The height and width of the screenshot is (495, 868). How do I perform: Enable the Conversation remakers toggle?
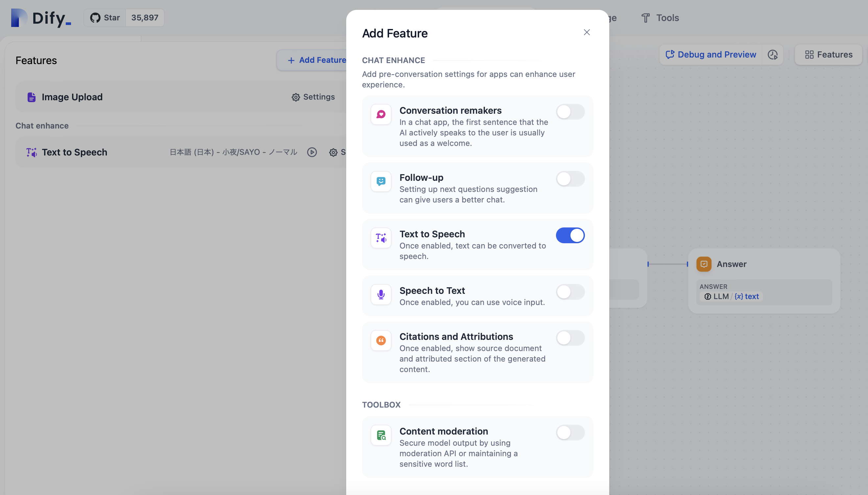570,112
